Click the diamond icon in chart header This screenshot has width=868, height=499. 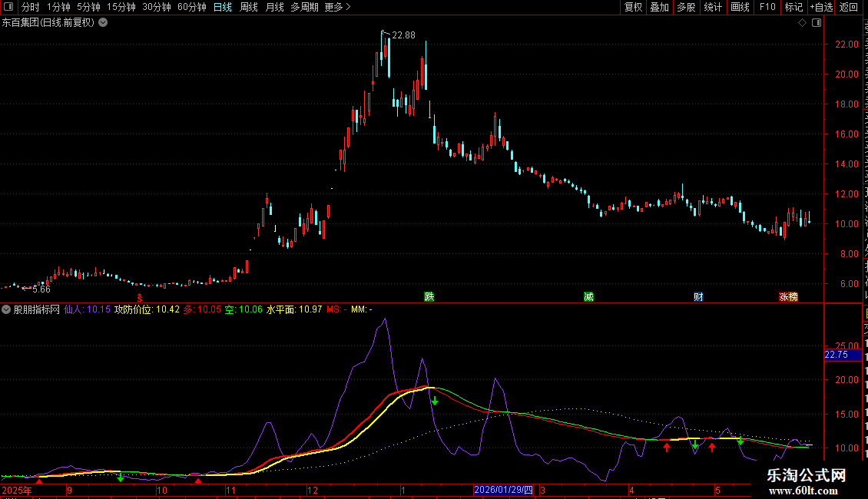(802, 23)
